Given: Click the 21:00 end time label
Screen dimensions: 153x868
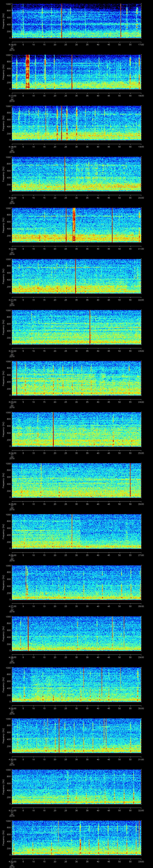Looking at the screenshot, I should coord(141,249).
